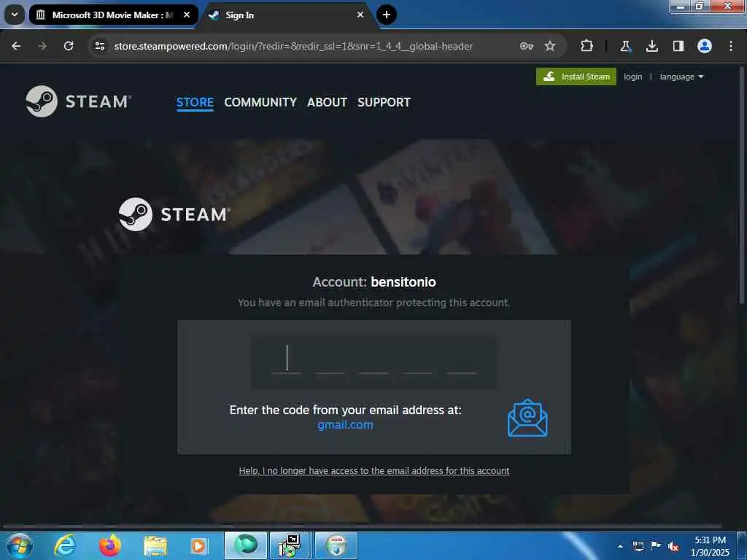Open Windows Explorer folder on taskbar

tap(155, 545)
